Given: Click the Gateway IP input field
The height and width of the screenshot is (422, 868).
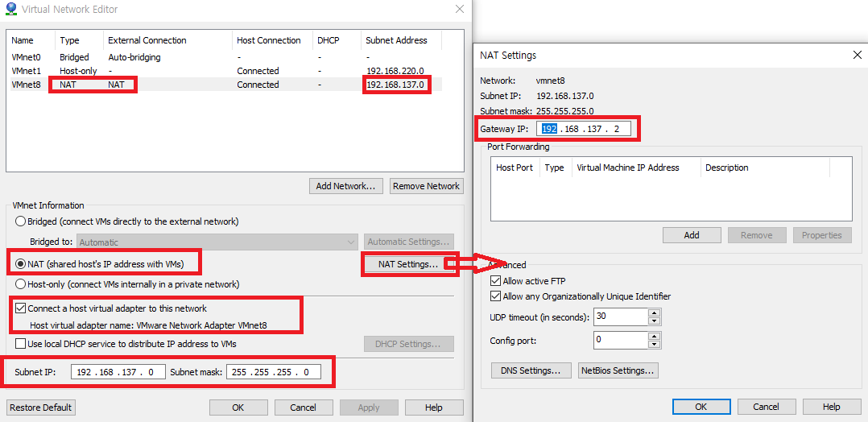Looking at the screenshot, I should tap(585, 129).
